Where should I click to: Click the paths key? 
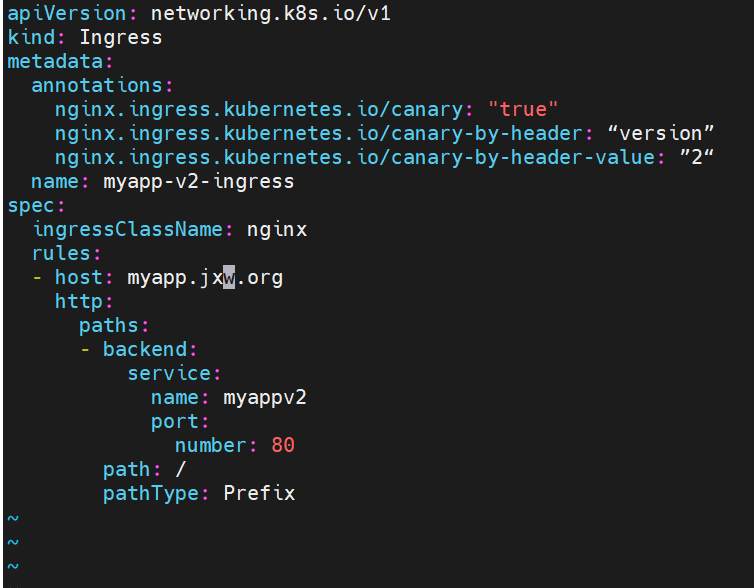click(x=109, y=325)
